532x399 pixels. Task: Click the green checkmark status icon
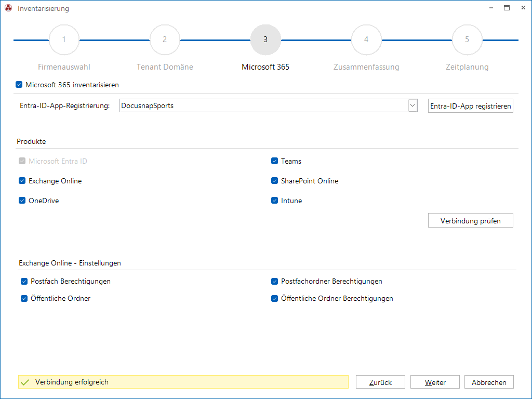click(25, 382)
